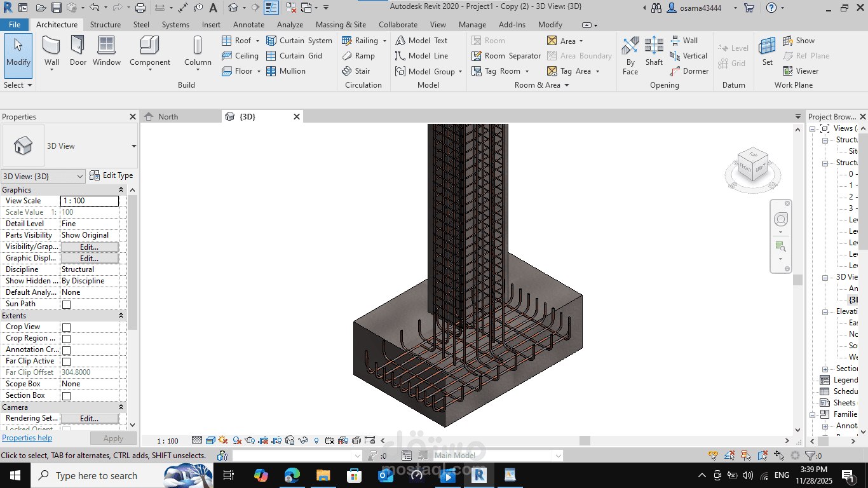The image size is (868, 488).
Task: Open the 3D View type selector dropdown
Action: tap(133, 146)
